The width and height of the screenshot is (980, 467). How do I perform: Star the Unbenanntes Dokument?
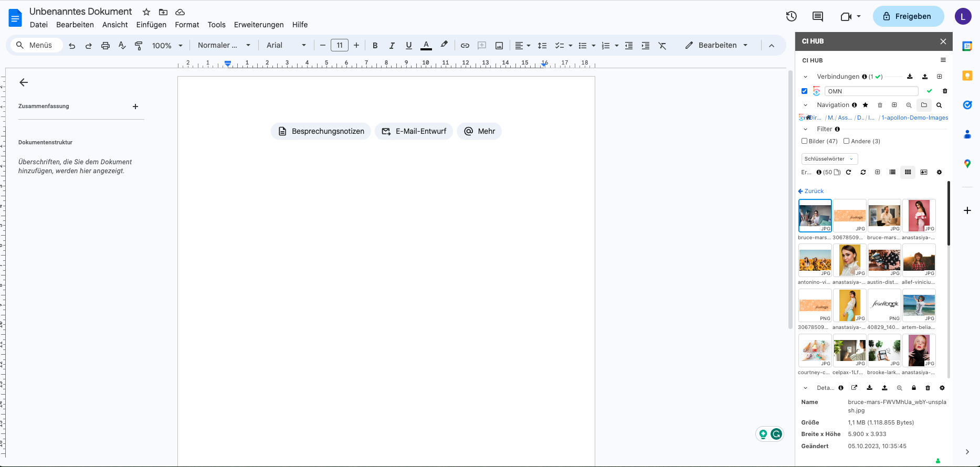tap(146, 12)
